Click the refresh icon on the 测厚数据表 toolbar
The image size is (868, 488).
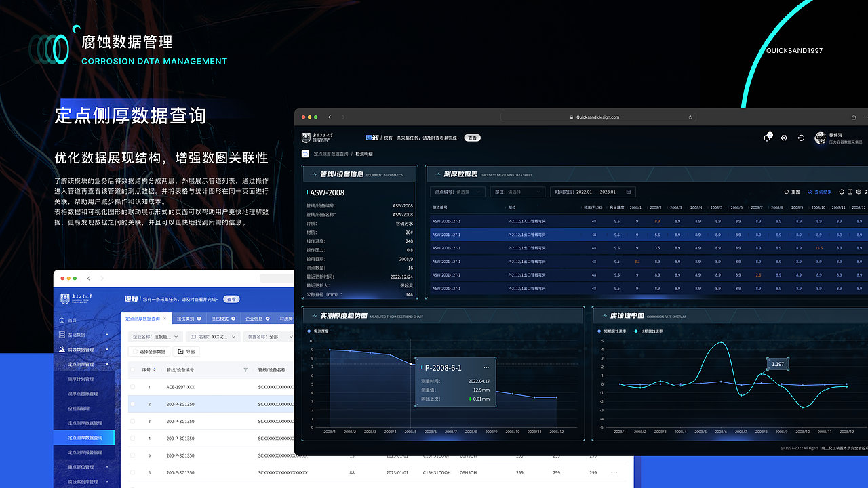click(842, 192)
